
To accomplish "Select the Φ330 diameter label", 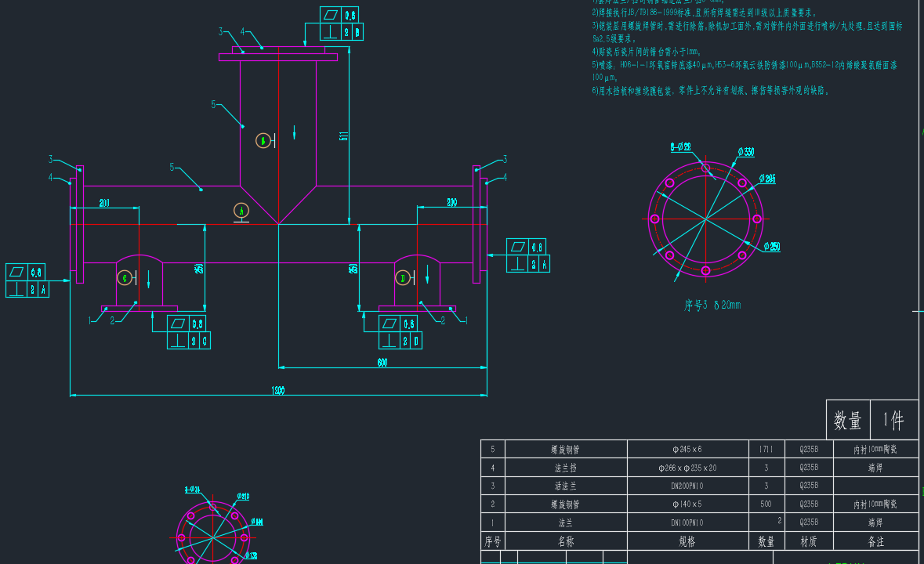I will click(x=745, y=152).
